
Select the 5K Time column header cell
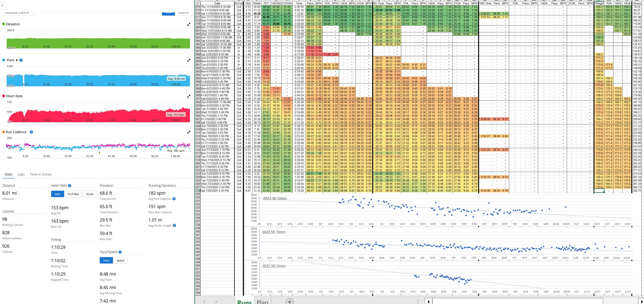[x=379, y=4]
